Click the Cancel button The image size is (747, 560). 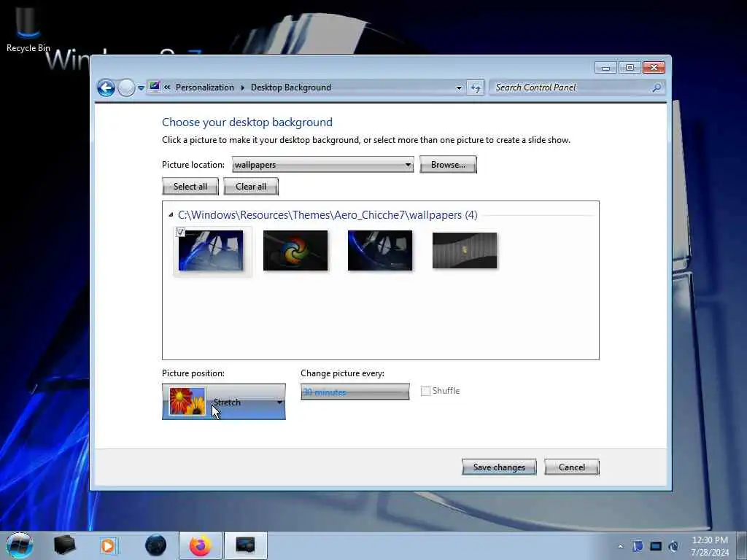tap(572, 467)
